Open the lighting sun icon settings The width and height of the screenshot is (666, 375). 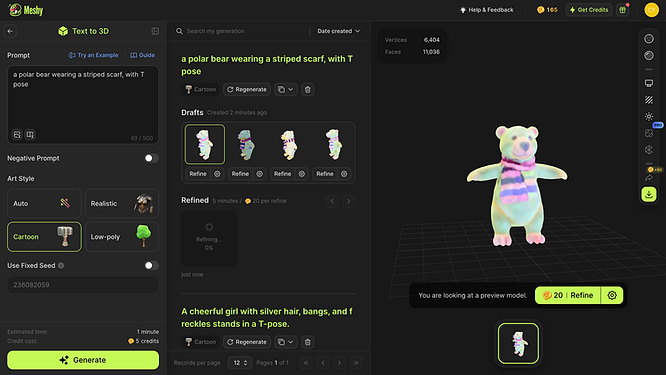pos(649,116)
